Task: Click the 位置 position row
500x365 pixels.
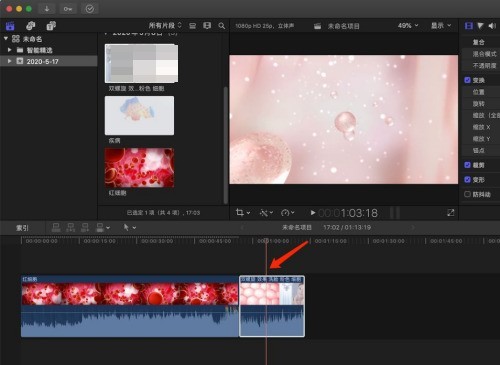Action: (481, 92)
